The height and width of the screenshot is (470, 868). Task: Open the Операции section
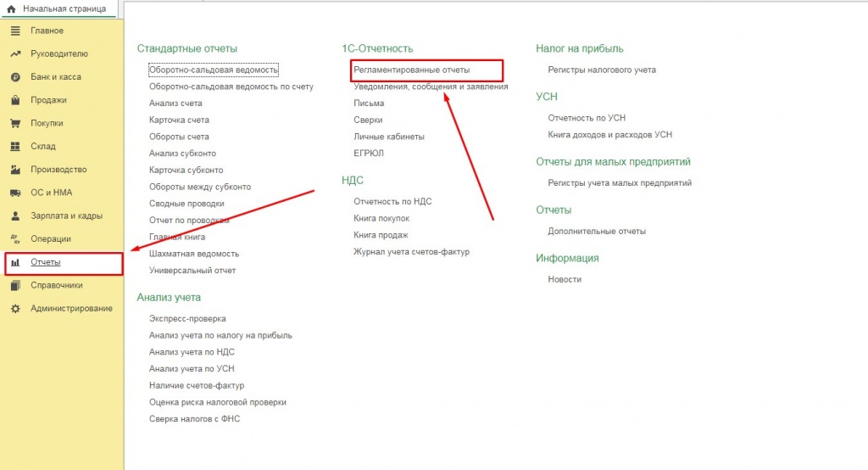(x=51, y=239)
